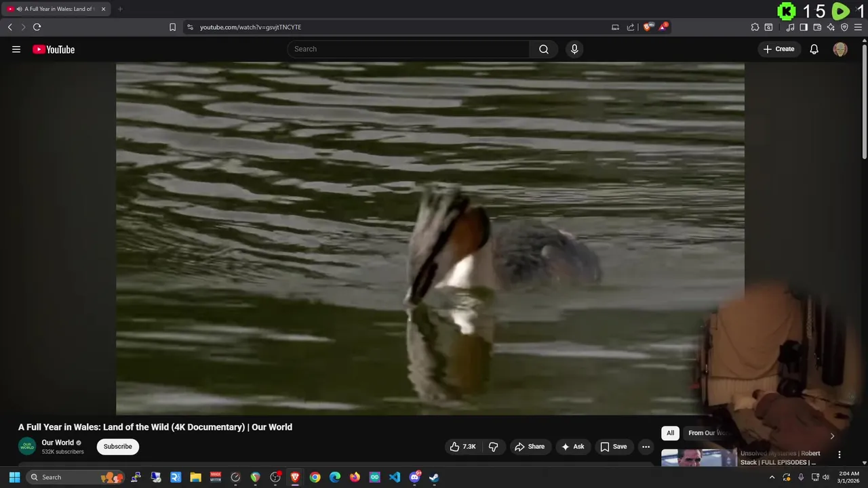868x488 pixels.
Task: Close the A Full Year in Wales tab
Action: click(x=103, y=9)
